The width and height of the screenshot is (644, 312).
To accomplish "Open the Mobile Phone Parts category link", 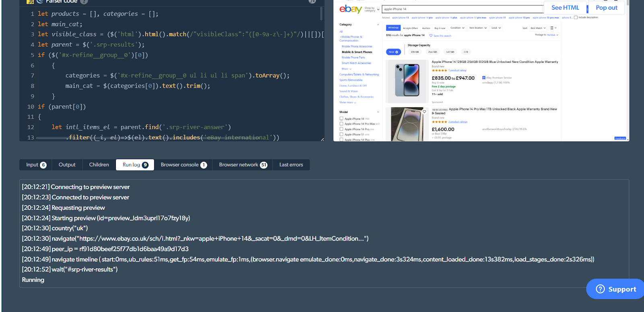I will [353, 57].
